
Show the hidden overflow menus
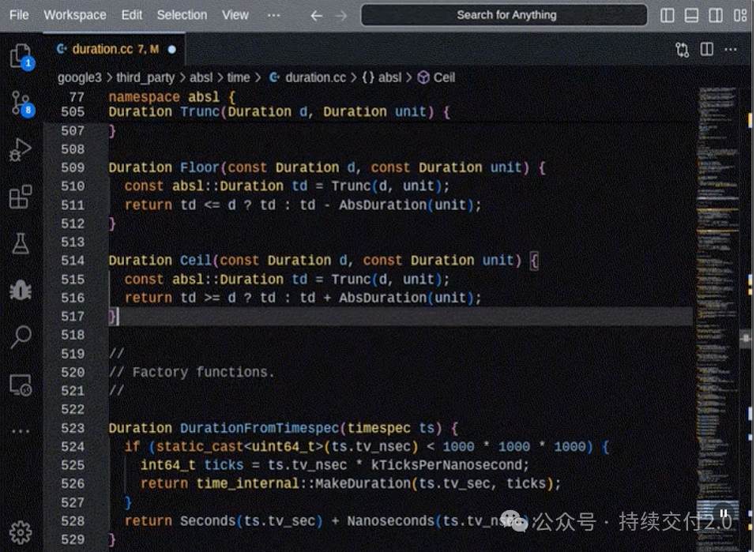click(274, 16)
